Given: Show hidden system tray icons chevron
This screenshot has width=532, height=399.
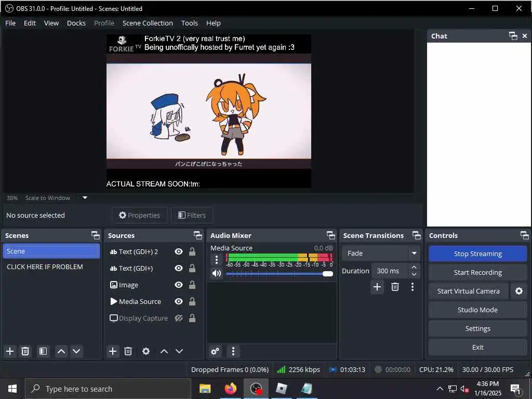Looking at the screenshot, I should click(440, 389).
